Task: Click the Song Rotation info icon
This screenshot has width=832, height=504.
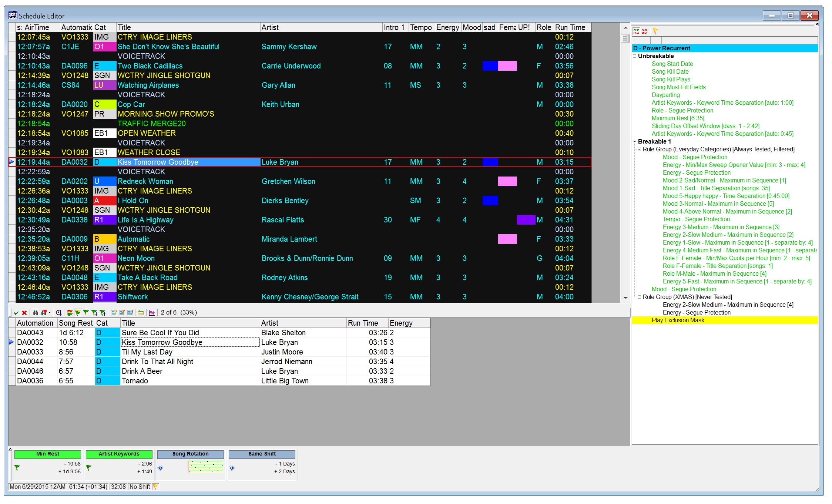Action: click(x=161, y=468)
